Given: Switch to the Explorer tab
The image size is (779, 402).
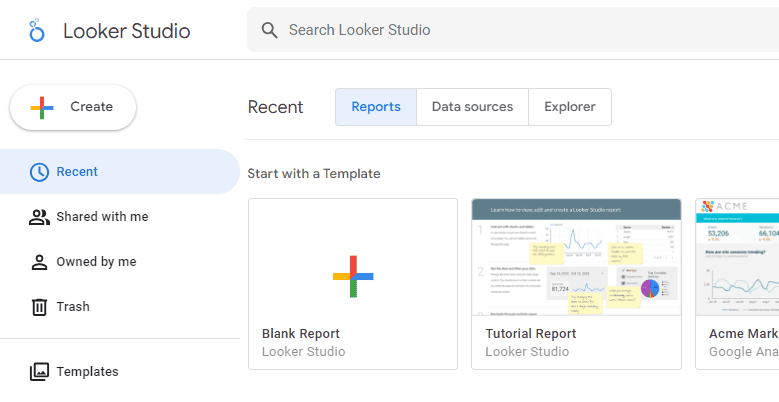Looking at the screenshot, I should tap(570, 107).
